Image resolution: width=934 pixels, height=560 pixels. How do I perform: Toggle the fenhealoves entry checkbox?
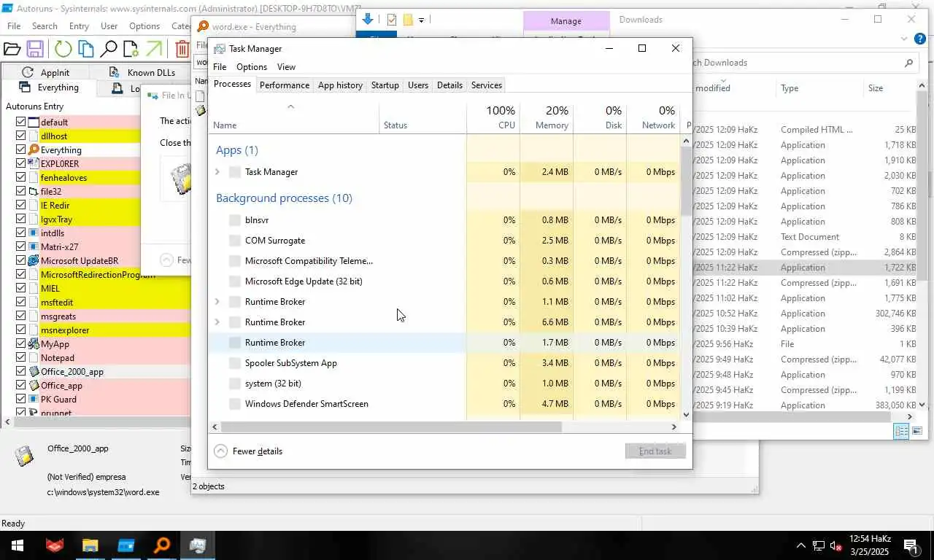pos(20,177)
